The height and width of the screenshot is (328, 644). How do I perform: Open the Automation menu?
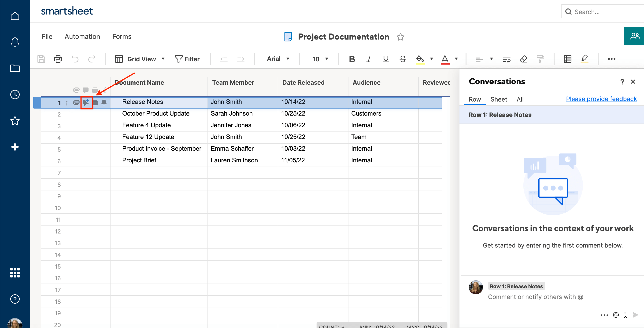[x=82, y=36]
